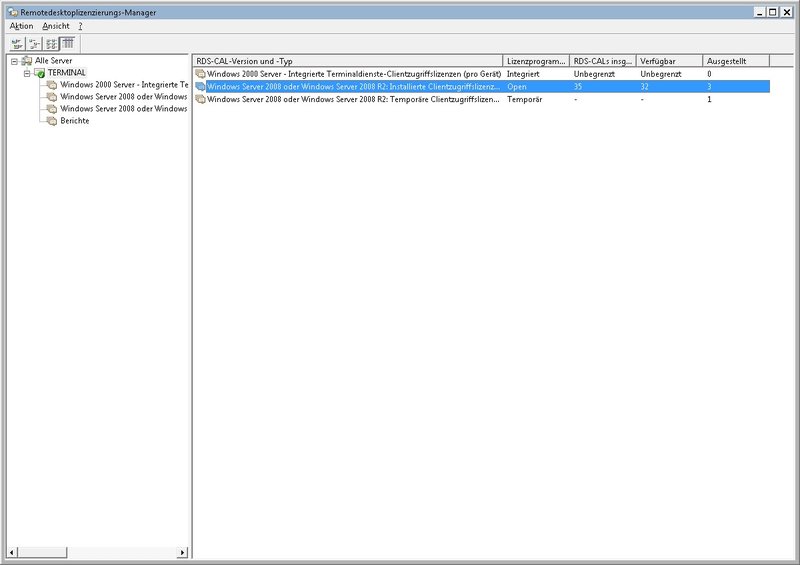Screen dimensions: 800x565
Task: Click issued value 0 in Integriert row
Action: point(709,74)
